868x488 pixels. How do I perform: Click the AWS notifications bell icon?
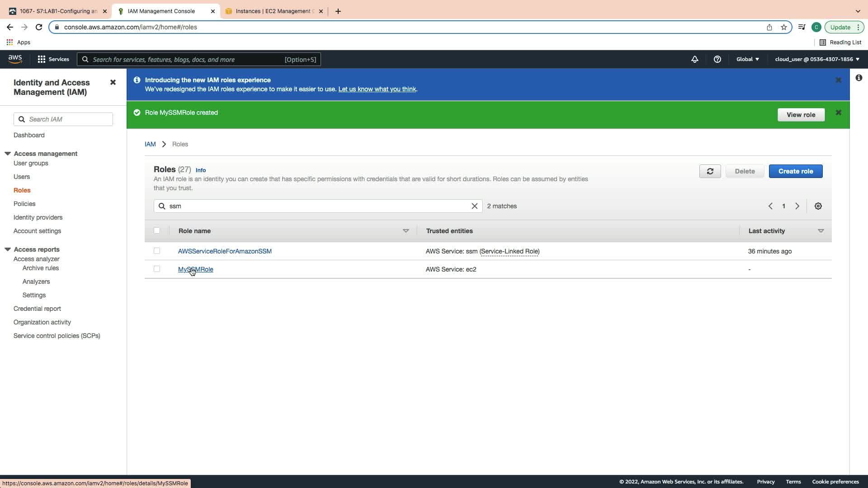pos(694,59)
